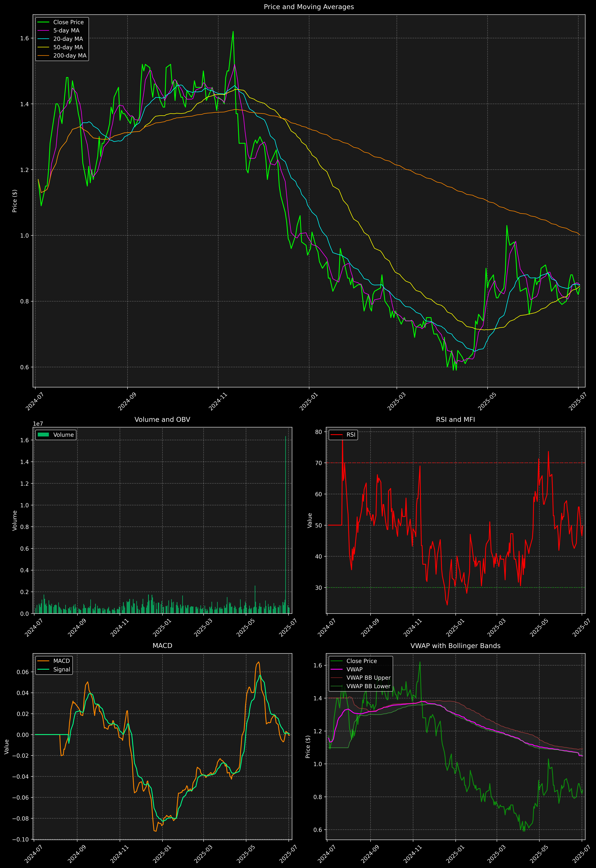
Task: Click the 'Price and Moving Averages' chart title
Action: pyautogui.click(x=309, y=7)
